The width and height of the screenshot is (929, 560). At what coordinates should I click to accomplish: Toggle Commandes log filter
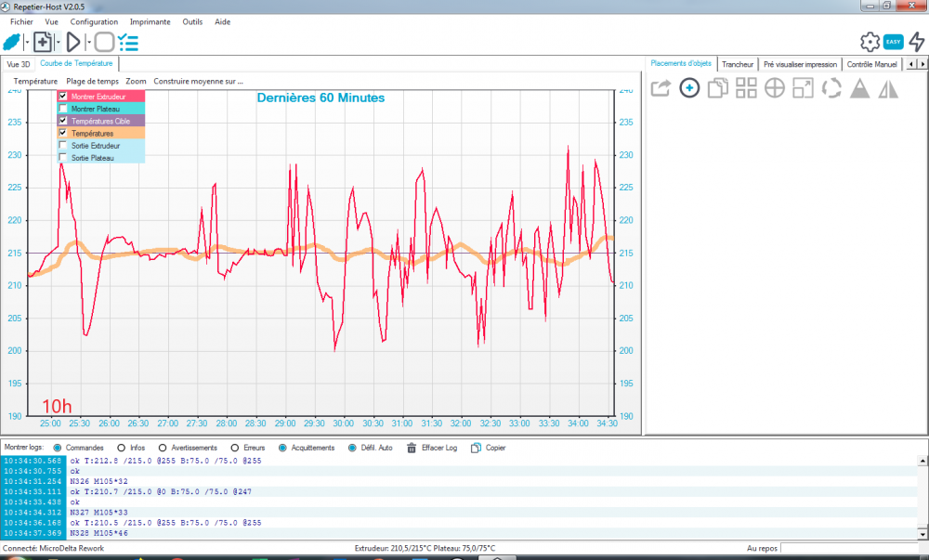point(58,449)
